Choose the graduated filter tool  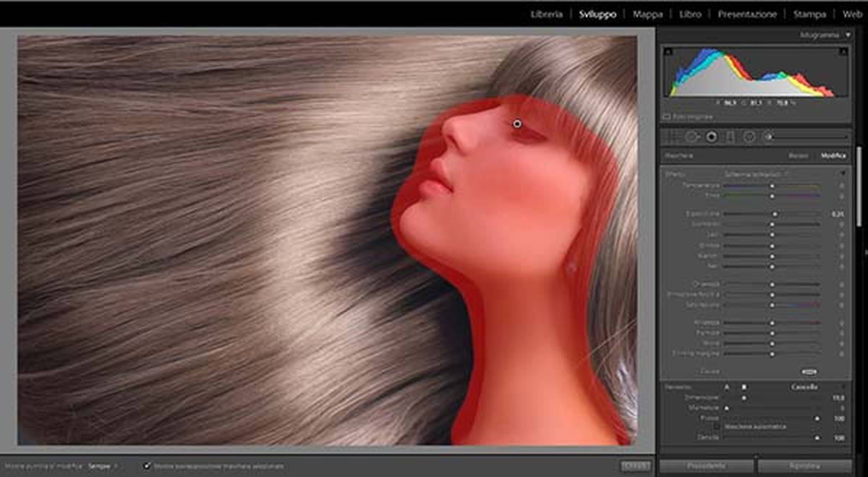pyautogui.click(x=730, y=136)
